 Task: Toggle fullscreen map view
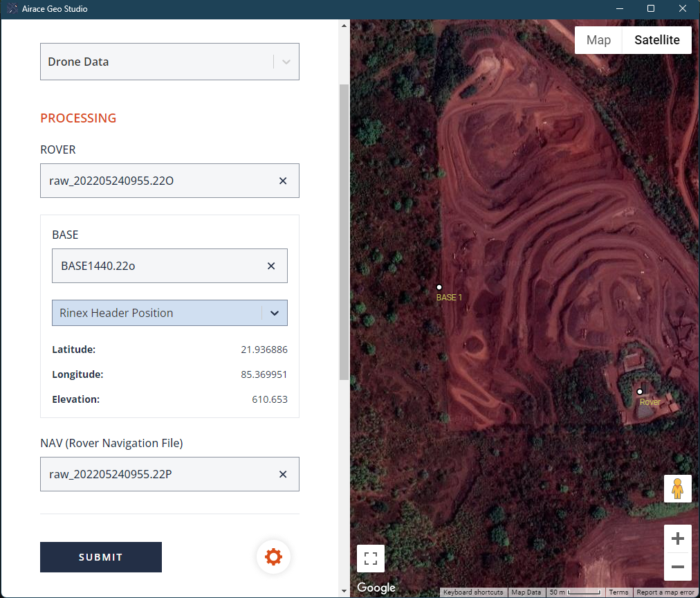click(370, 559)
